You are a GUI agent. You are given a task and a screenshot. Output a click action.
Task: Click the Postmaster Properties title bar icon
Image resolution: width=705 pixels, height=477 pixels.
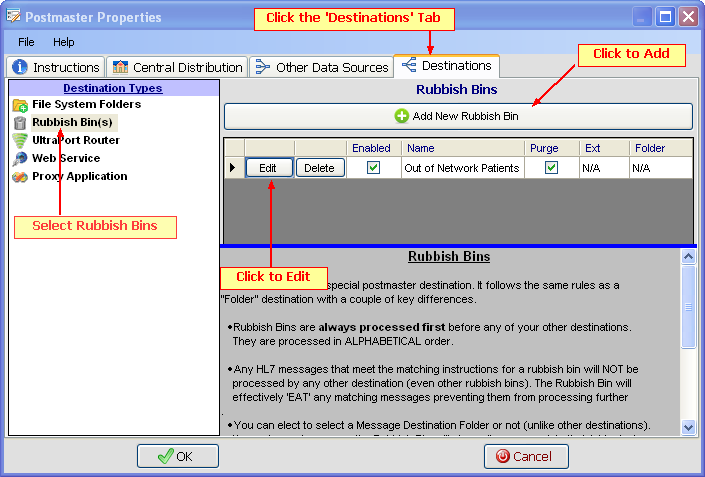(x=12, y=17)
